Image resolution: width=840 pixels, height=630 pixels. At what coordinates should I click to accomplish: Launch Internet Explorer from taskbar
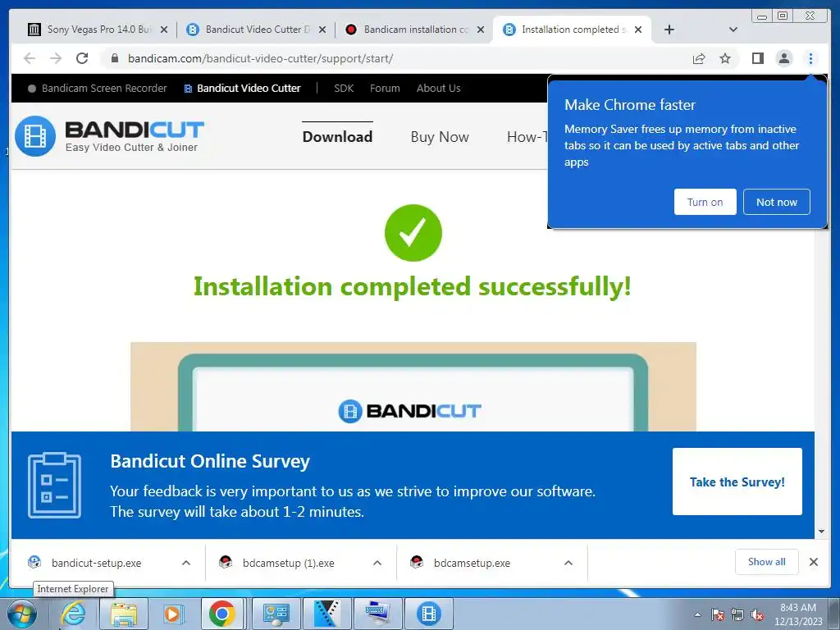(x=73, y=614)
